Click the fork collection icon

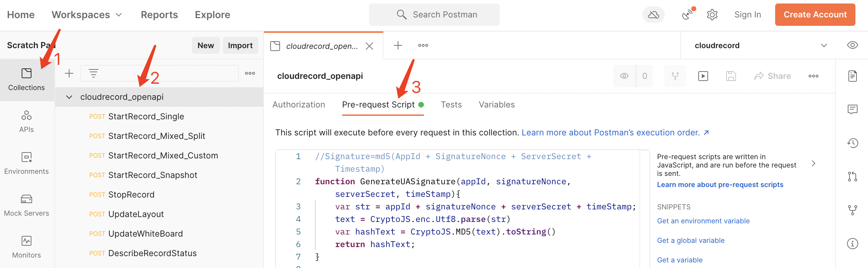675,76
